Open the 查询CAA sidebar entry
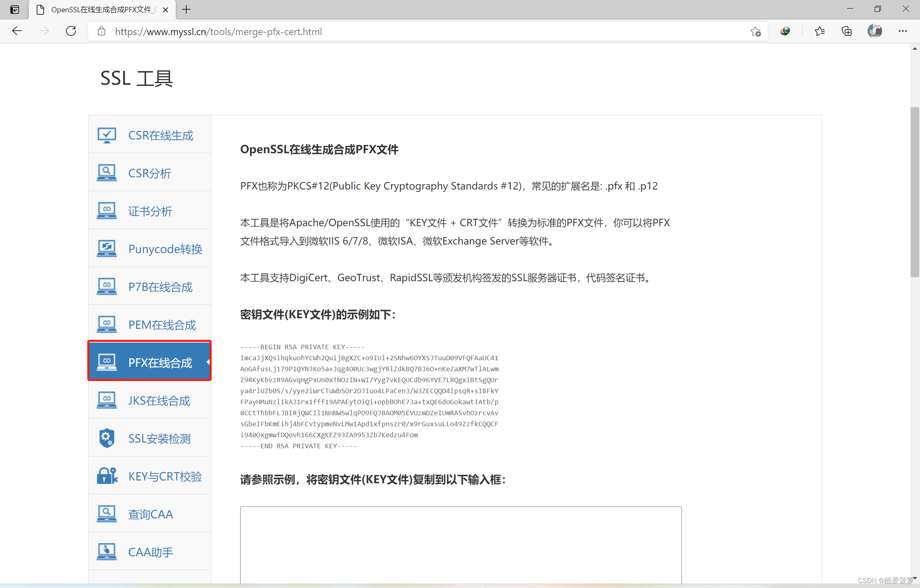Image resolution: width=920 pixels, height=588 pixels. point(150,514)
